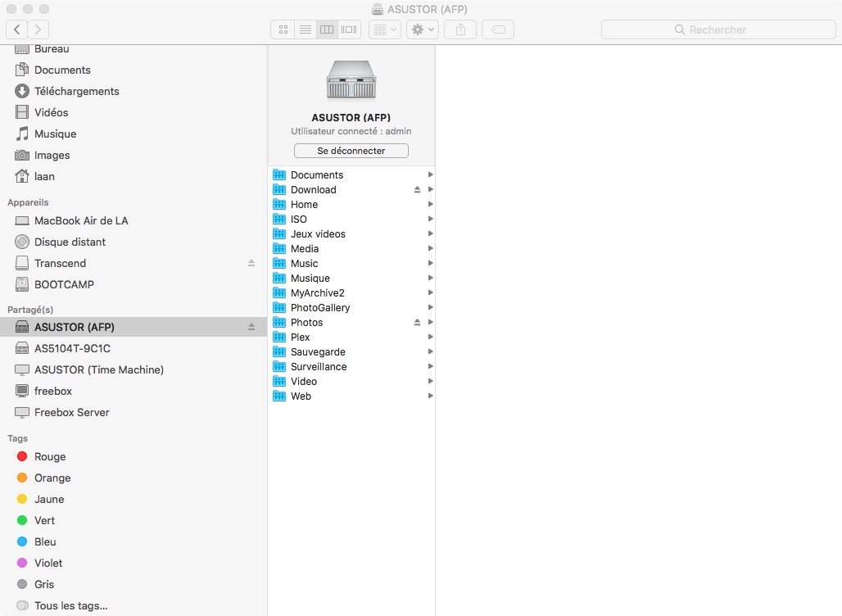Screen dimensions: 842x616
Task: Open the arrange items dropdown
Action: [x=385, y=29]
